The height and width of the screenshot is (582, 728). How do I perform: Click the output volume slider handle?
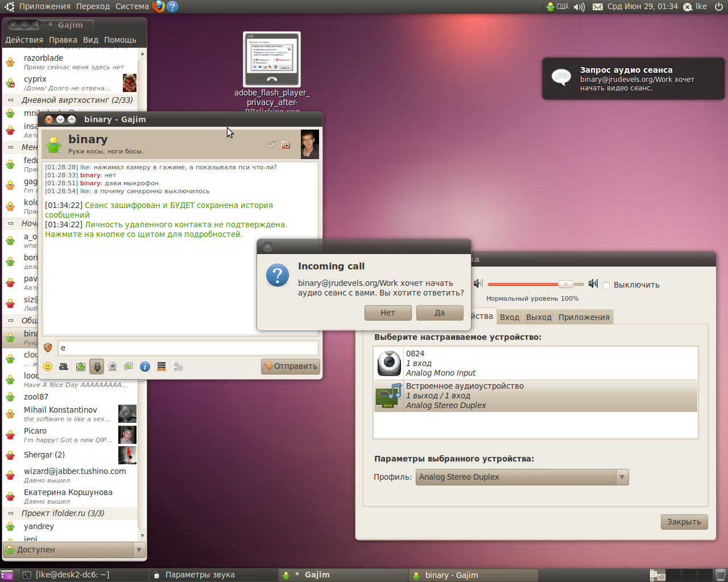coord(565,284)
